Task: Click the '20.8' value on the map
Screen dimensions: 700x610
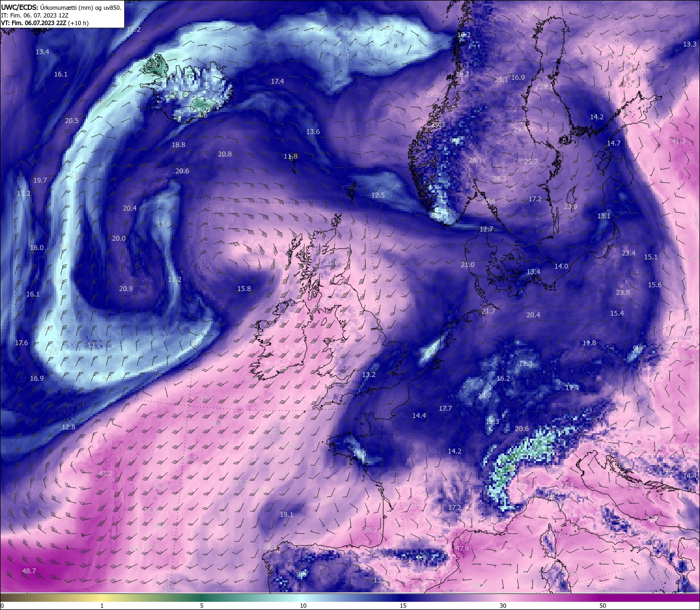Action: coord(225,154)
